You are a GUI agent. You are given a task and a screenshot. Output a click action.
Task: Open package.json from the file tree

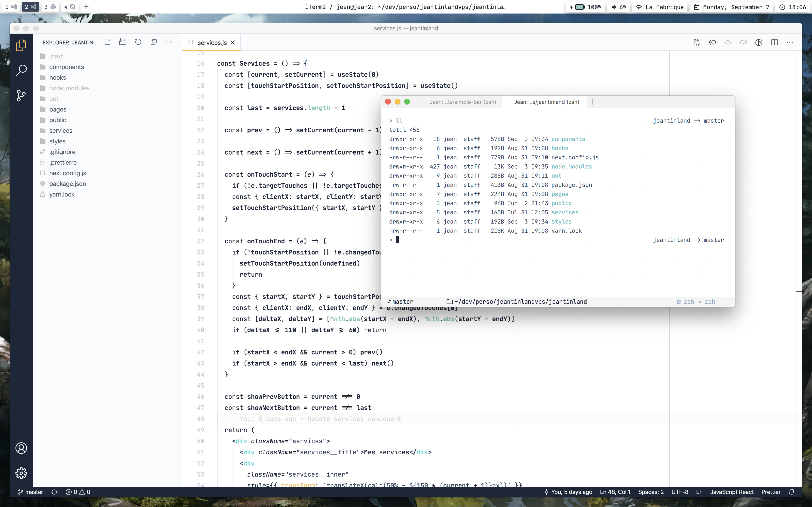click(x=67, y=184)
